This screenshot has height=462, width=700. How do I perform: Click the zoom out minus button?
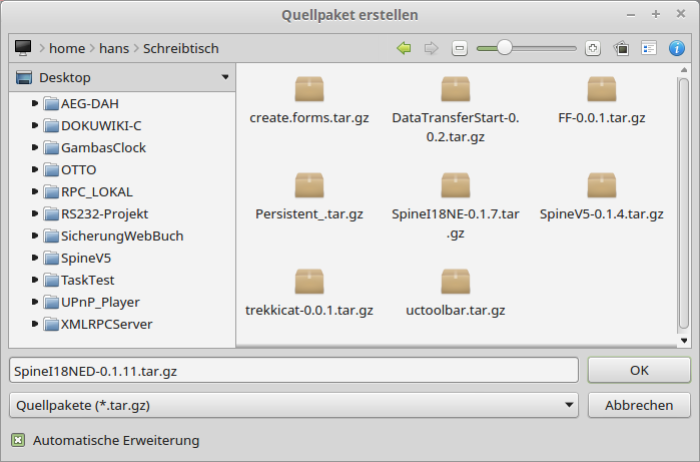[x=459, y=48]
